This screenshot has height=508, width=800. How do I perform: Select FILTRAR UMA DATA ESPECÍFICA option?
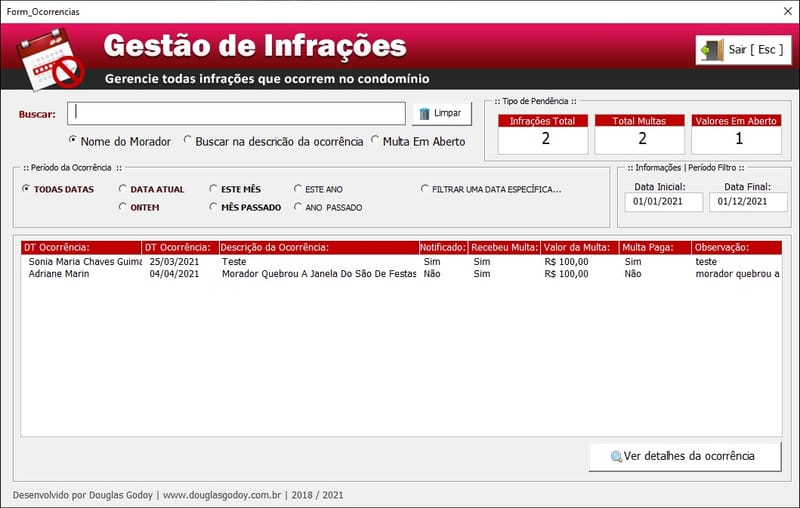(x=425, y=188)
